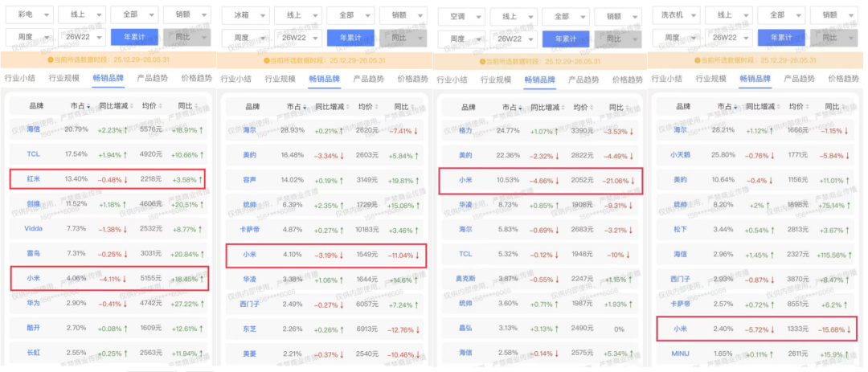The image size is (868, 372).
Task: Click the +27.22% value in 华为 row
Action: pyautogui.click(x=187, y=303)
